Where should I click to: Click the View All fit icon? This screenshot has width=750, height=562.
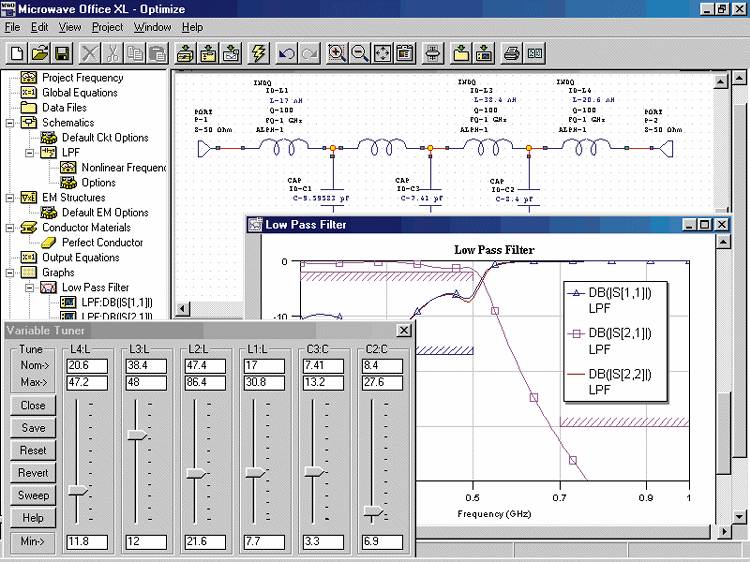383,53
